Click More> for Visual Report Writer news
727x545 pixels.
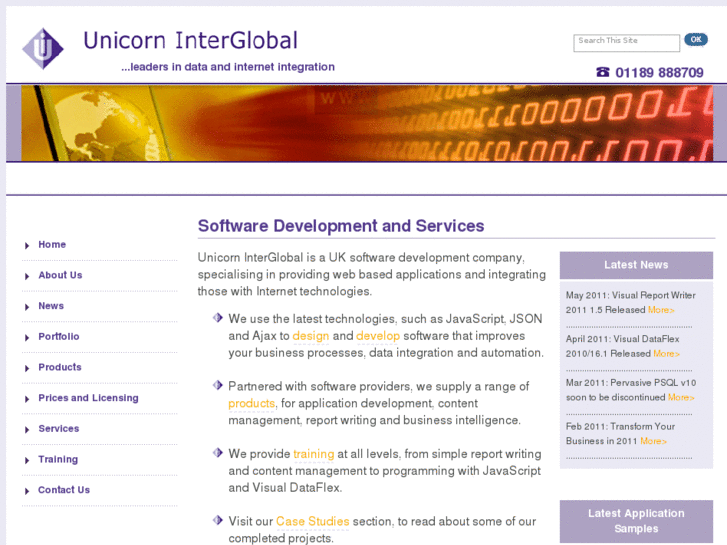coord(661,310)
